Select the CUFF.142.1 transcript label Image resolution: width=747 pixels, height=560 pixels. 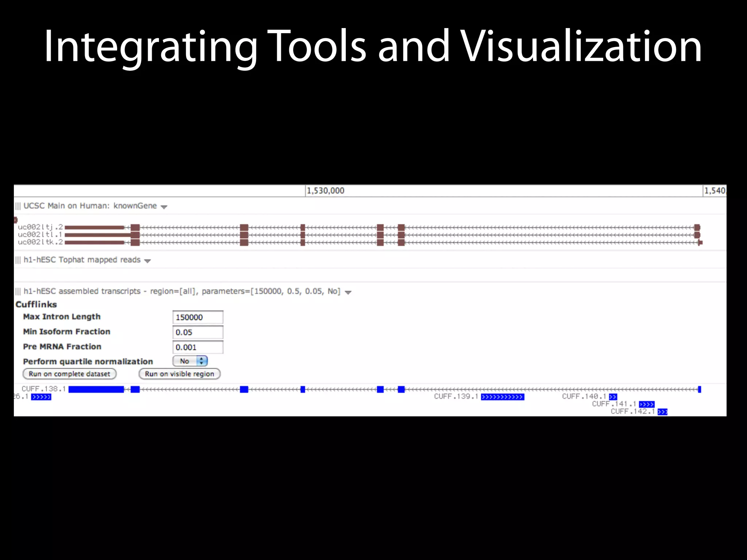(633, 411)
